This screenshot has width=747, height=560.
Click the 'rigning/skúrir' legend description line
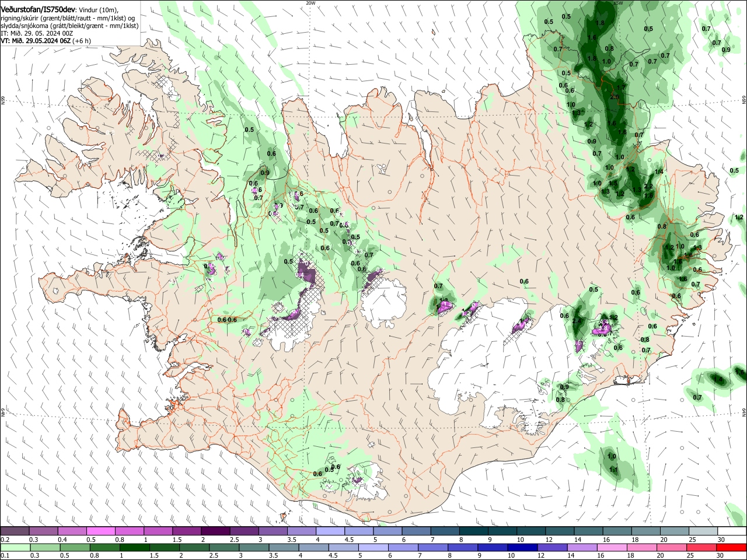(68, 18)
